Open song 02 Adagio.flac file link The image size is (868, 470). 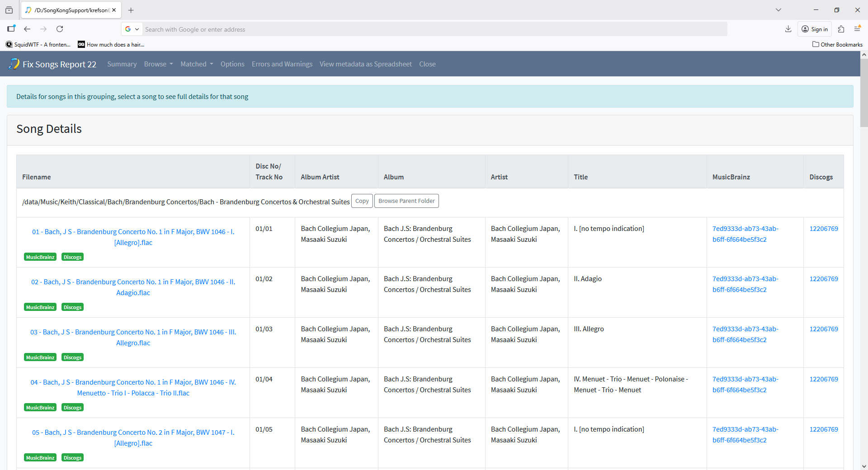click(x=133, y=287)
